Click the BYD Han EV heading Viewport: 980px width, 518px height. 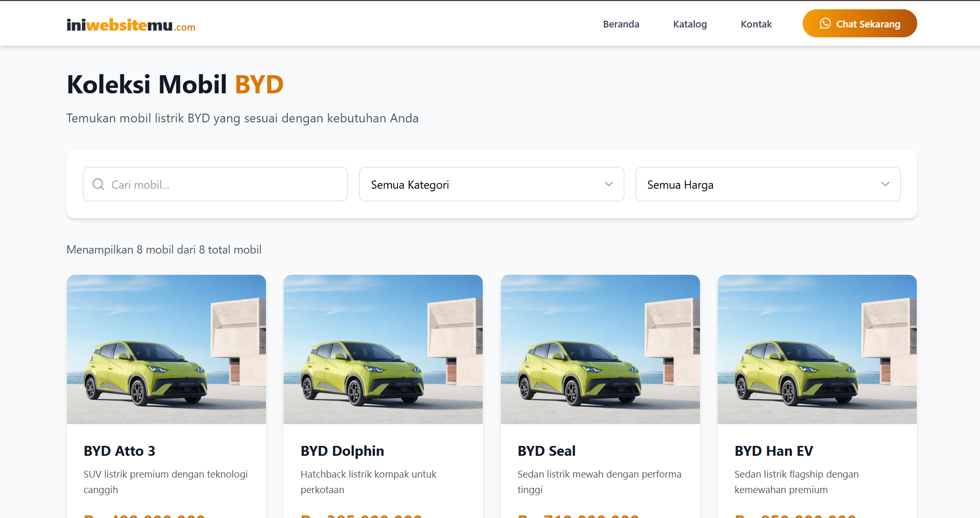(x=774, y=451)
